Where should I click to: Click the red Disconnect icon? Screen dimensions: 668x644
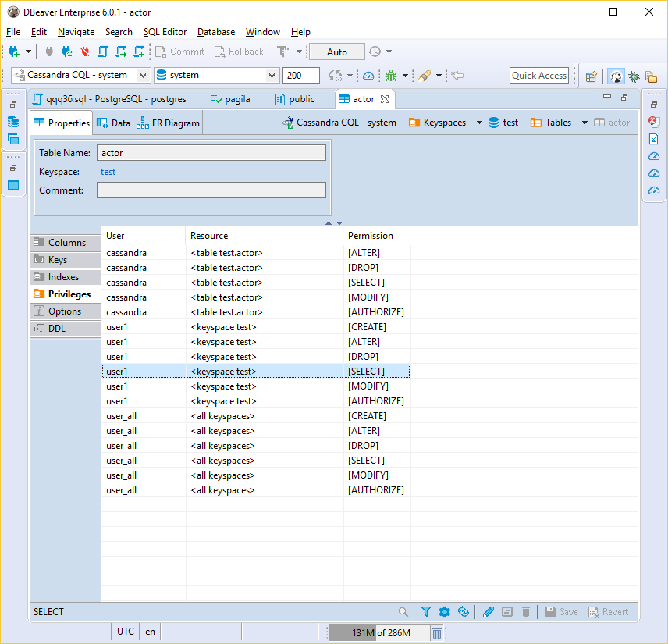[x=85, y=52]
